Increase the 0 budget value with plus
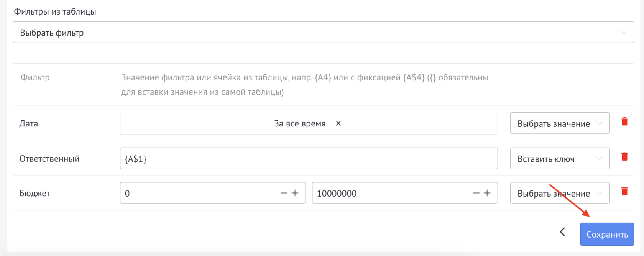This screenshot has width=644, height=256. 295,193
